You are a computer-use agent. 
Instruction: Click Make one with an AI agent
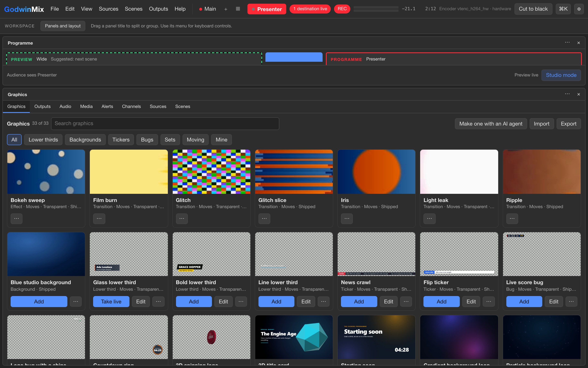point(491,124)
